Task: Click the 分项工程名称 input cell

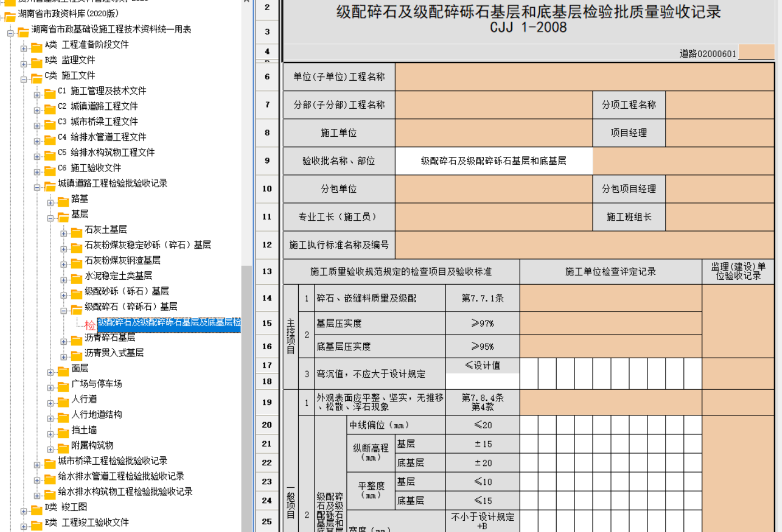Action: tap(720, 105)
